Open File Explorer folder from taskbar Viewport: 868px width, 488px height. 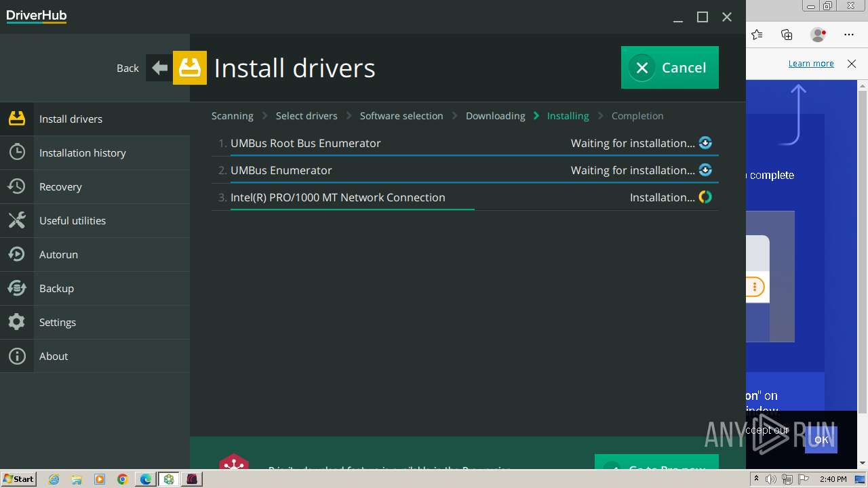click(77, 479)
